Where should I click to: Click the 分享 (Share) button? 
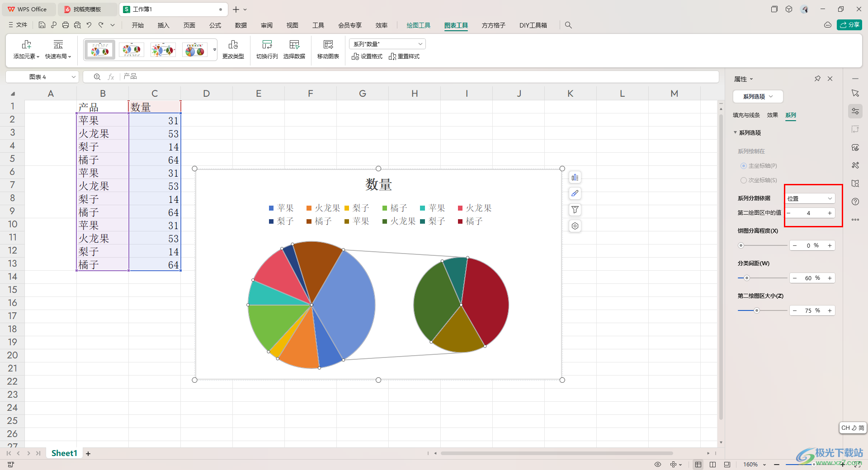[849, 25]
